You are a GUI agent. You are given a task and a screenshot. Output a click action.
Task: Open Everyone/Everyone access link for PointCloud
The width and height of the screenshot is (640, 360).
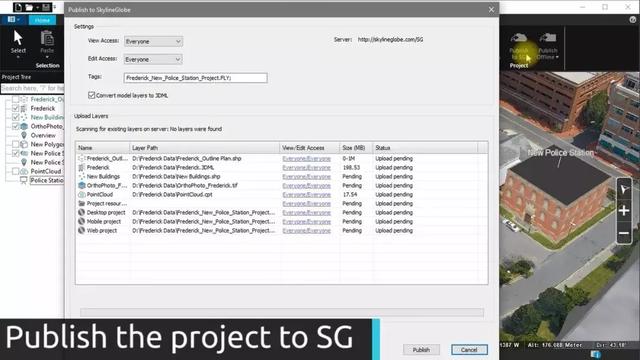tap(307, 195)
